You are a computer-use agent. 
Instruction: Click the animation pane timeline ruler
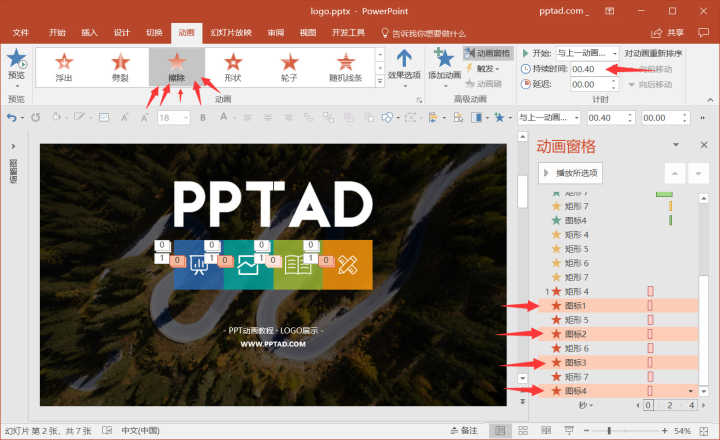[x=670, y=405]
